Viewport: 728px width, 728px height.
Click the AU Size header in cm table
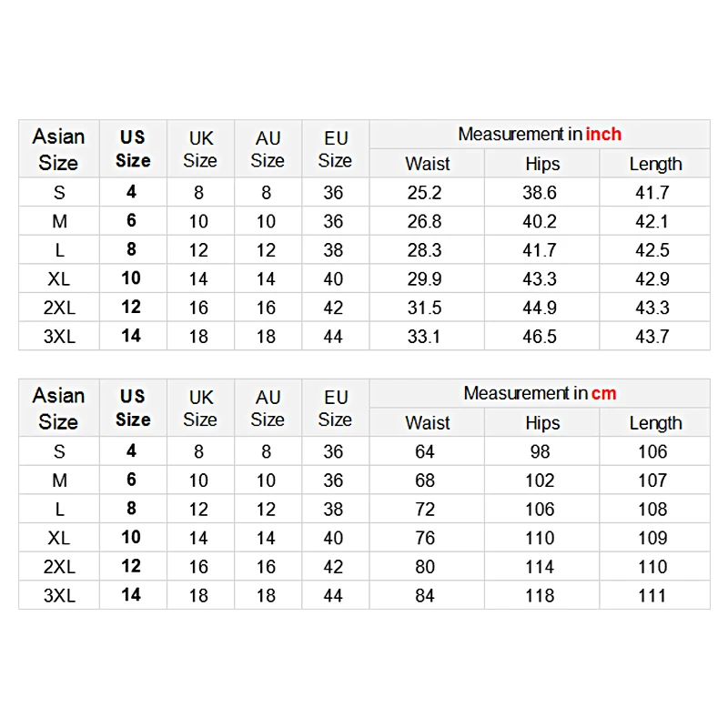point(268,409)
